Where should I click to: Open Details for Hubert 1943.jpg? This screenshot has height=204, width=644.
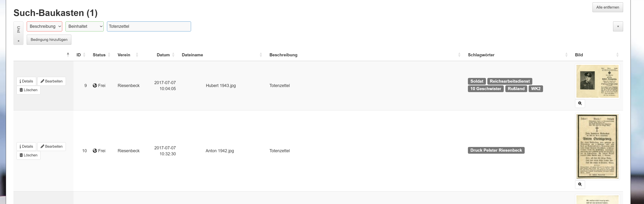pos(26,81)
